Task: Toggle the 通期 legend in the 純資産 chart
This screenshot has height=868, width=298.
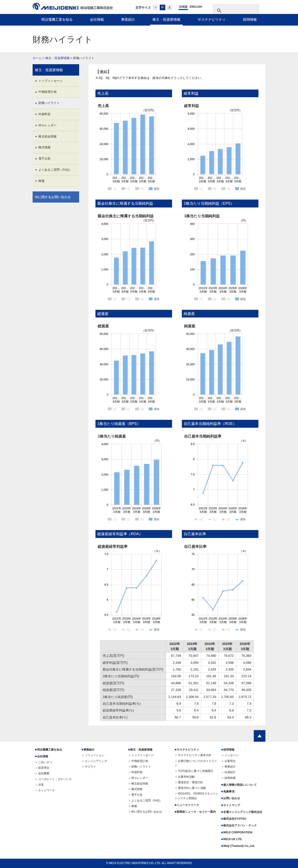Action: click(x=240, y=409)
